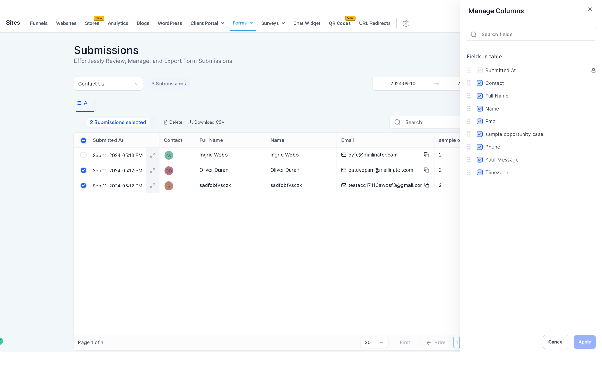Expand the Surveys menu chevron
This screenshot has width=602, height=365.
(x=283, y=23)
